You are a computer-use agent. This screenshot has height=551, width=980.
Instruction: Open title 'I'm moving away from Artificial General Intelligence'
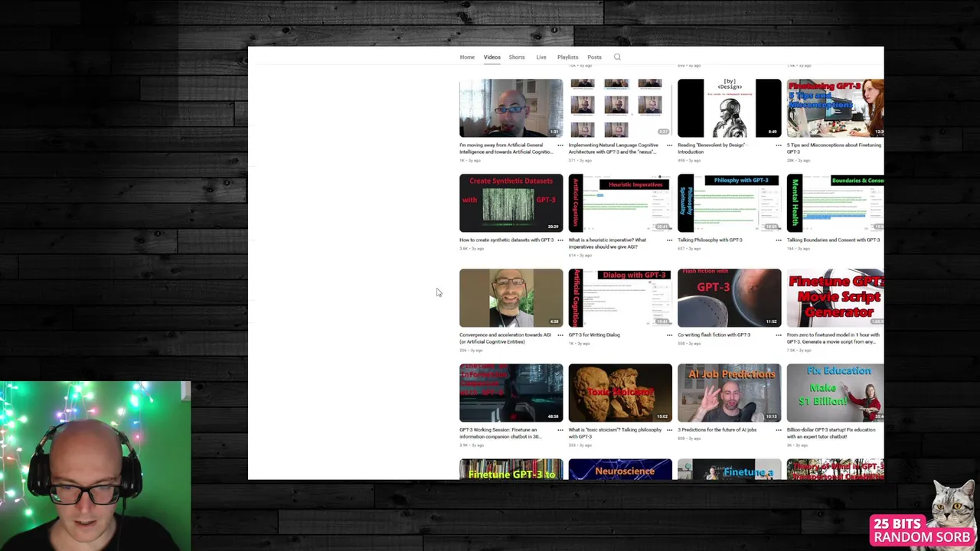[x=505, y=148]
